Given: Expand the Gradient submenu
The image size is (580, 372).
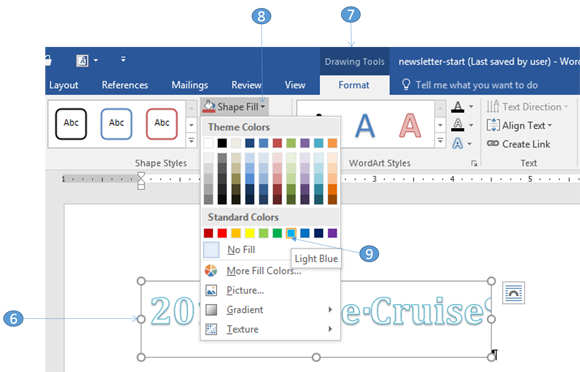Looking at the screenshot, I should [330, 310].
